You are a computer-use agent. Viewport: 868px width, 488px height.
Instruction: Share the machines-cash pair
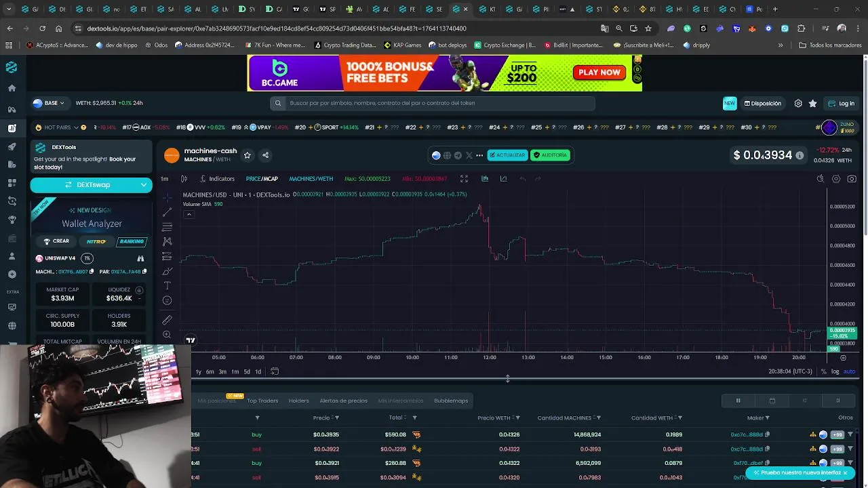coord(266,155)
